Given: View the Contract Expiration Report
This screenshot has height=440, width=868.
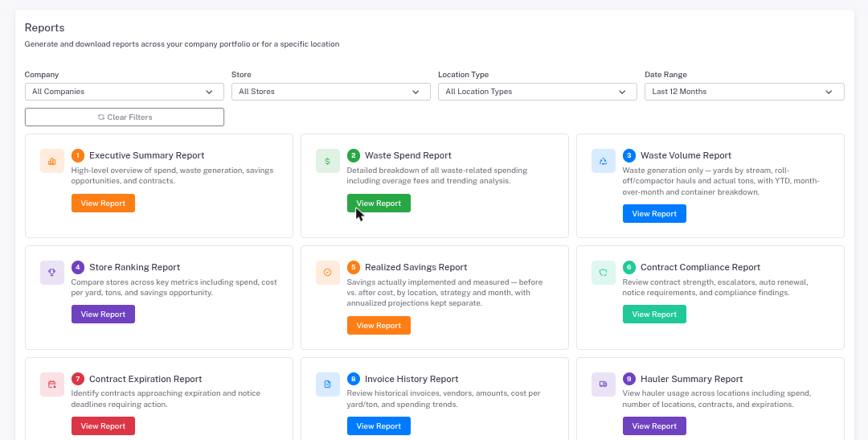Looking at the screenshot, I should point(103,426).
